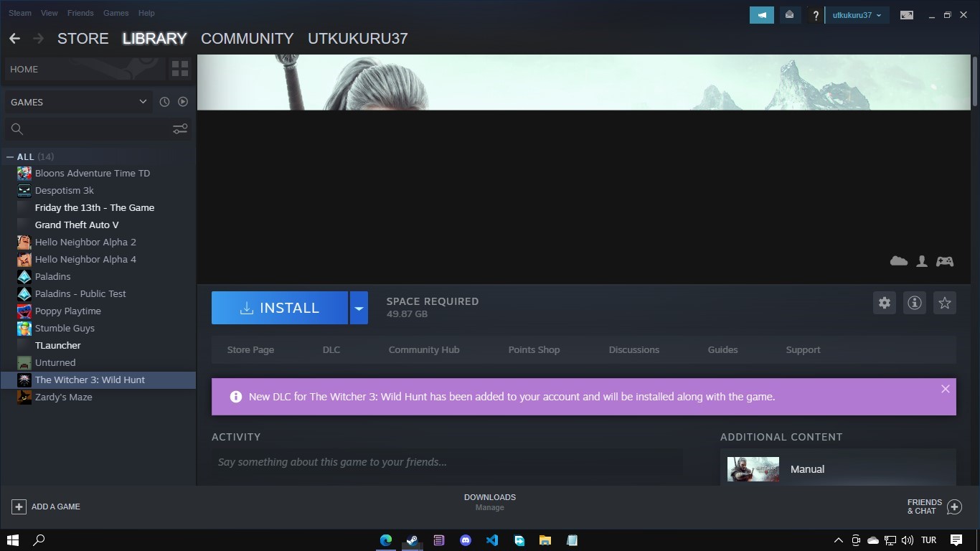Open the Help menu
980x551 pixels.
pyautogui.click(x=146, y=13)
